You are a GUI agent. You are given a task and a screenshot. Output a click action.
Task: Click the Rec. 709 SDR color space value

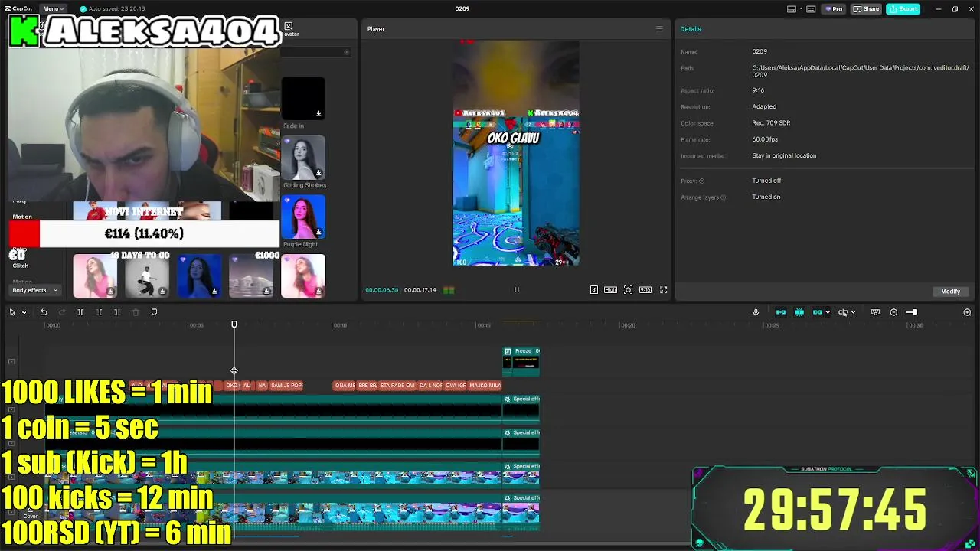(771, 123)
